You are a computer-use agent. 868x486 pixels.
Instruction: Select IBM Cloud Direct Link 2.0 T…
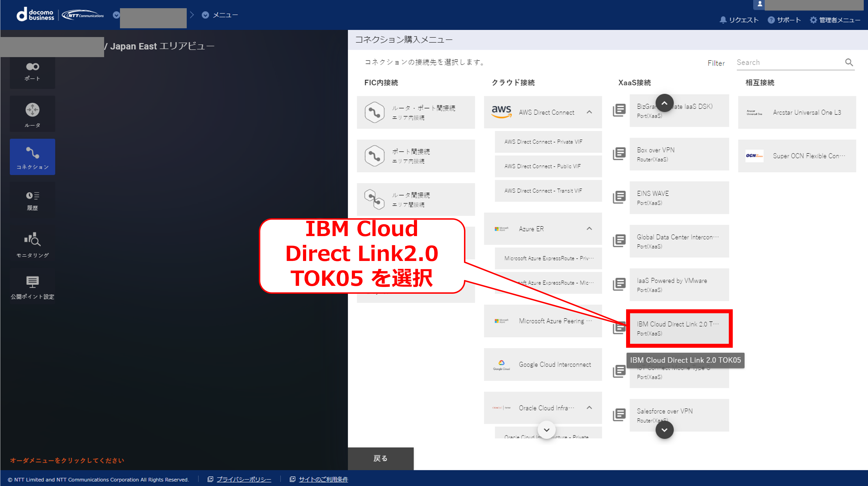[x=679, y=328]
